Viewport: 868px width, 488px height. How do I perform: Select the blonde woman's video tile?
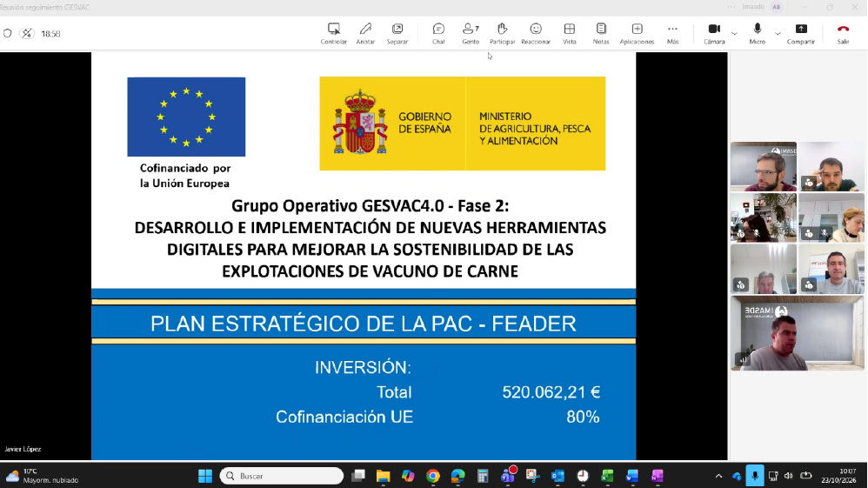(x=831, y=217)
